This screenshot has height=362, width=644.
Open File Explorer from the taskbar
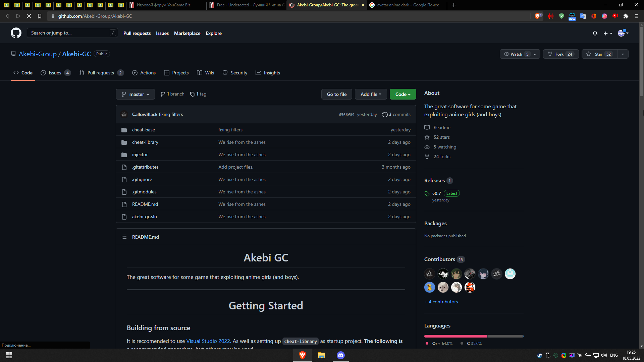(322, 355)
